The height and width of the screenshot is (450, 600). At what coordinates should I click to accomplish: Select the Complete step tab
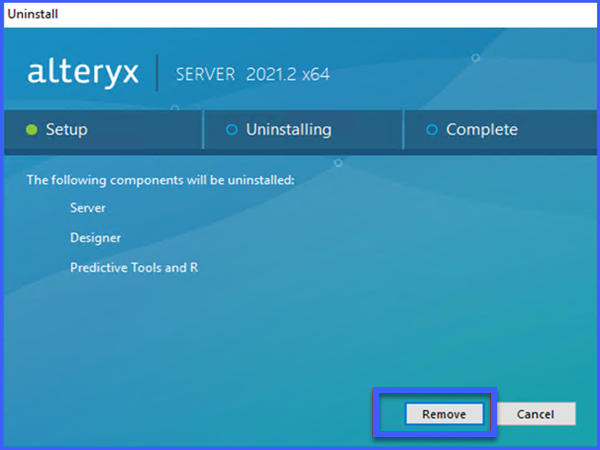point(500,130)
